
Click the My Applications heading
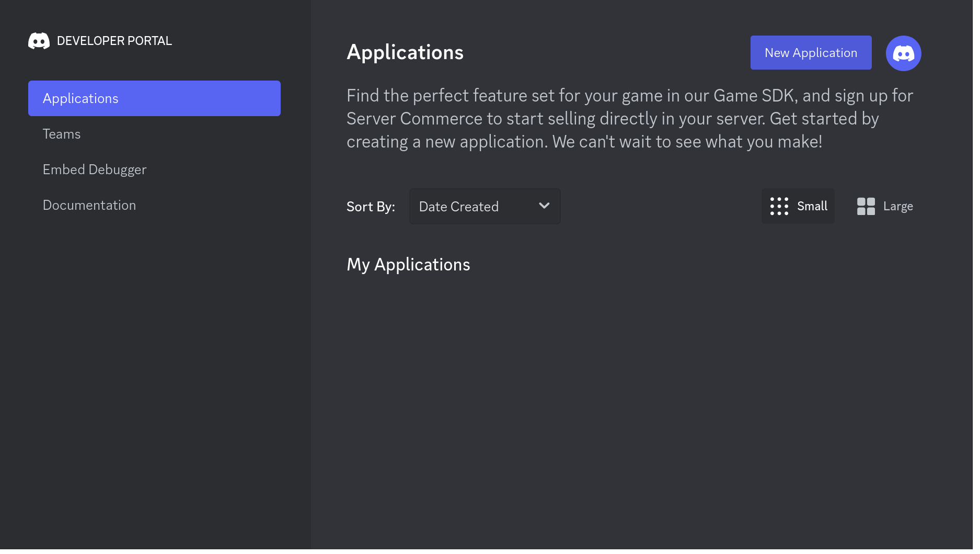click(x=408, y=265)
